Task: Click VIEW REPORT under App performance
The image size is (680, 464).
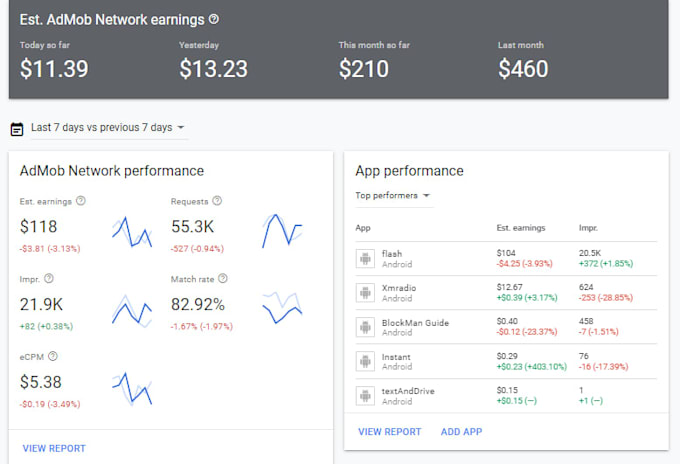Action: tap(389, 431)
